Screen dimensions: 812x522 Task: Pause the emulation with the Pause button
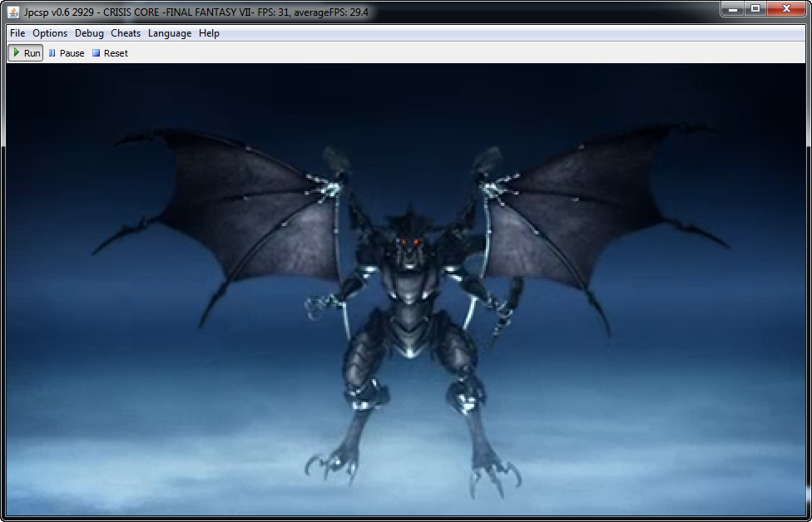click(67, 53)
